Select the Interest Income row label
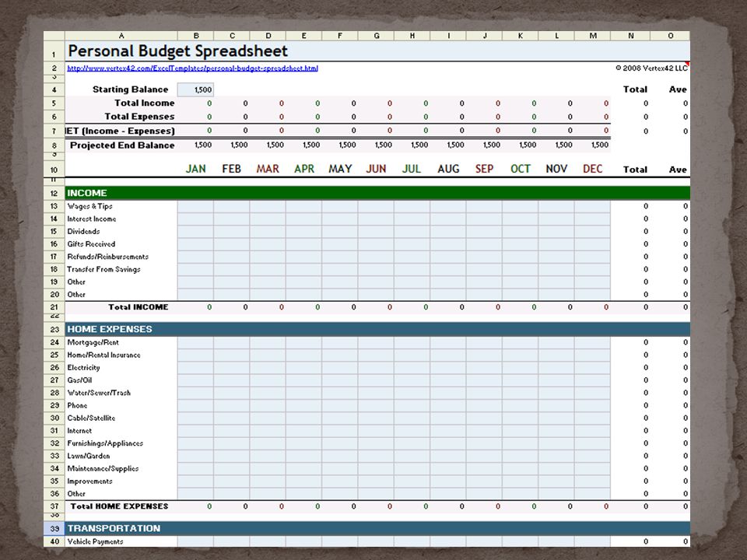Screen dimensions: 747x560 pos(92,219)
